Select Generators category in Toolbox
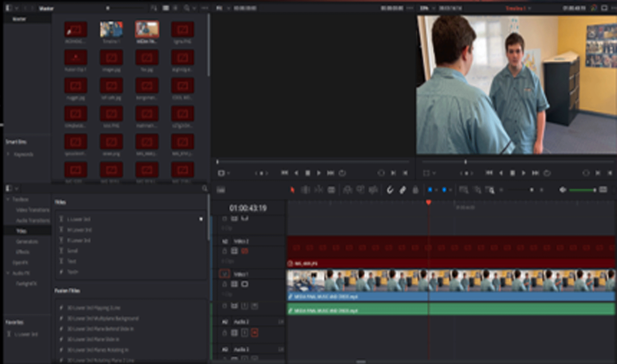The width and height of the screenshot is (617, 364). (x=27, y=241)
